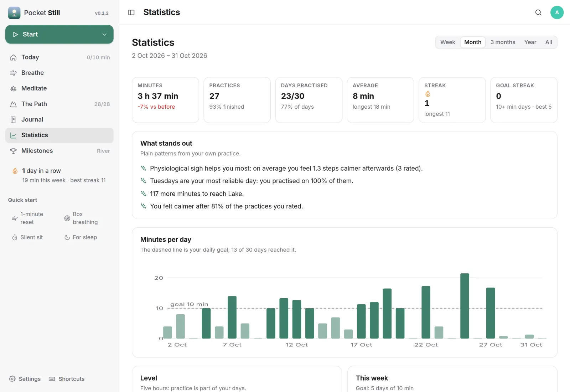Launch the For sleep quick start
The height and width of the screenshot is (392, 570).
(85, 237)
